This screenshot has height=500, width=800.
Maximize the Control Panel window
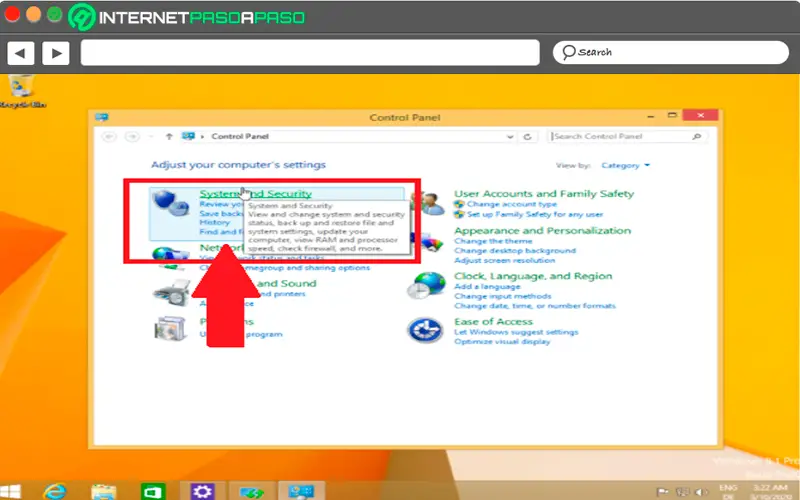point(672,115)
